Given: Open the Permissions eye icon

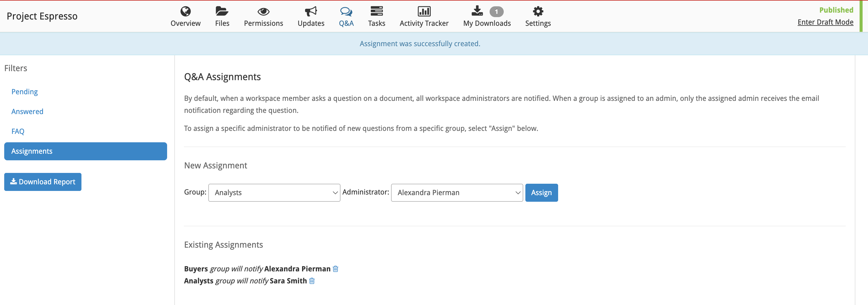Looking at the screenshot, I should point(263,12).
